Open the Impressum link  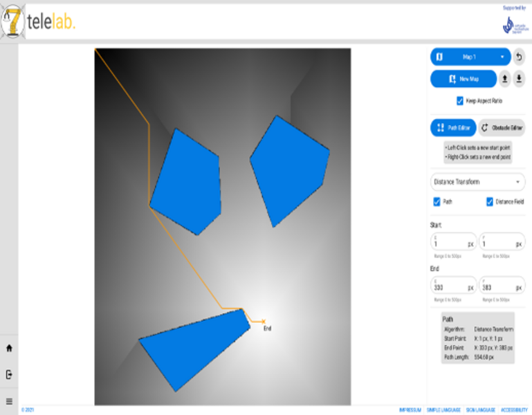410,410
